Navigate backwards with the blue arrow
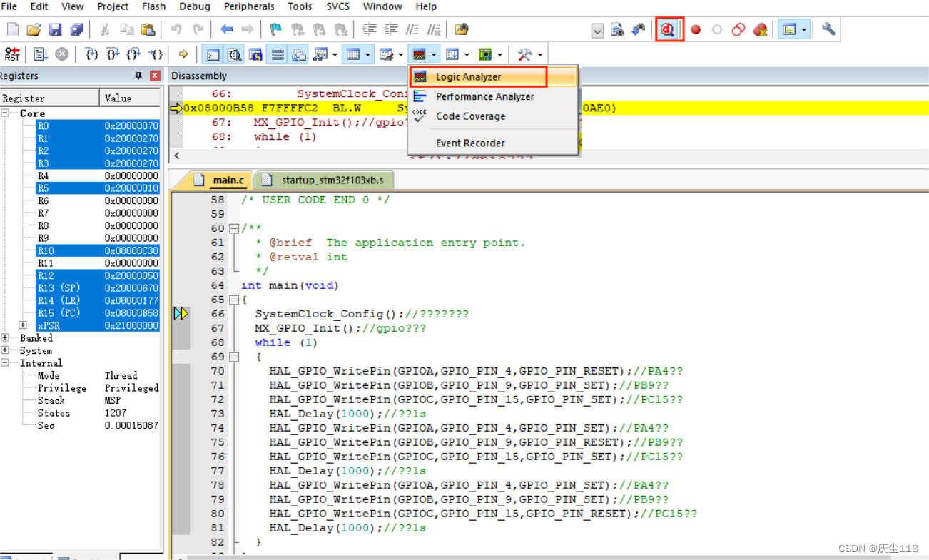Screen dimensions: 929x560 pos(227,29)
